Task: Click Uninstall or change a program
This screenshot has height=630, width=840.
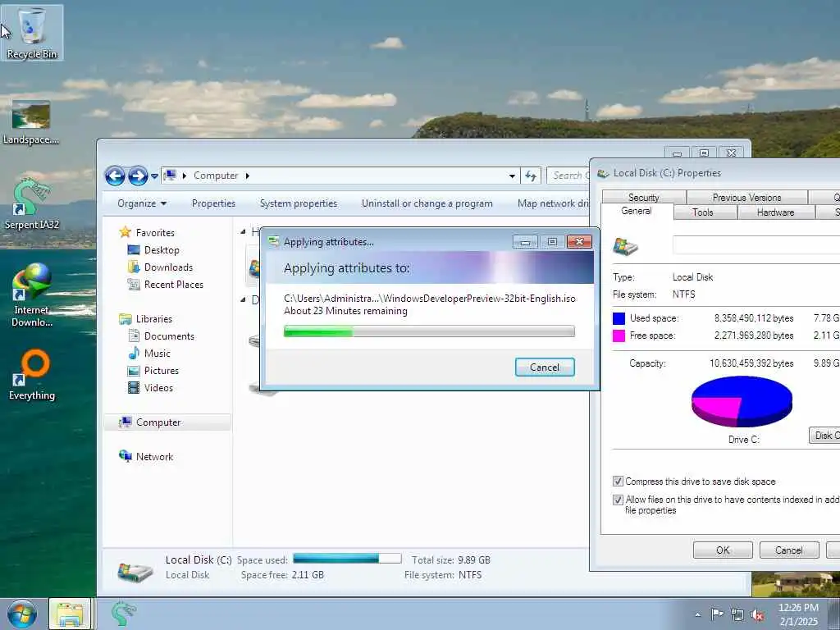Action: coord(427,203)
